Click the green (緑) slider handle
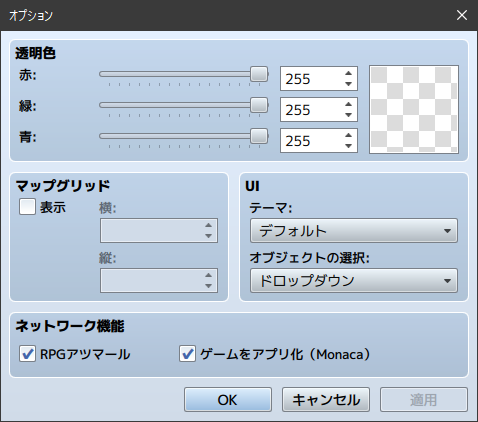 [259, 105]
